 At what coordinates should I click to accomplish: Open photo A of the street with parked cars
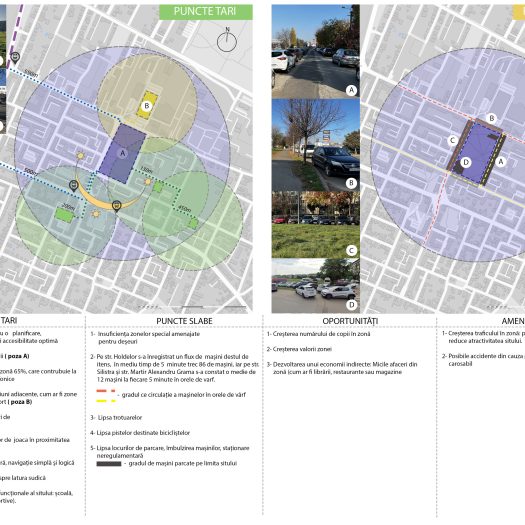coord(316,51)
